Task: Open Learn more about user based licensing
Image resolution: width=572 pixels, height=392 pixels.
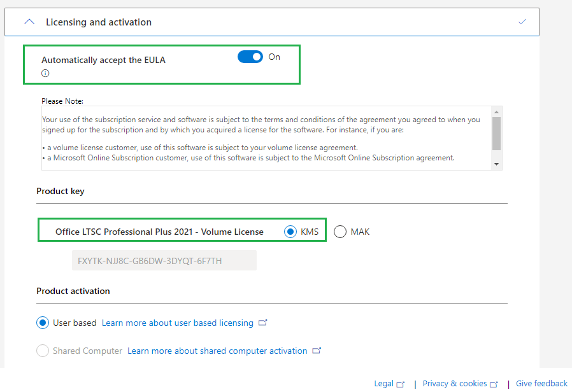Action: 177,323
